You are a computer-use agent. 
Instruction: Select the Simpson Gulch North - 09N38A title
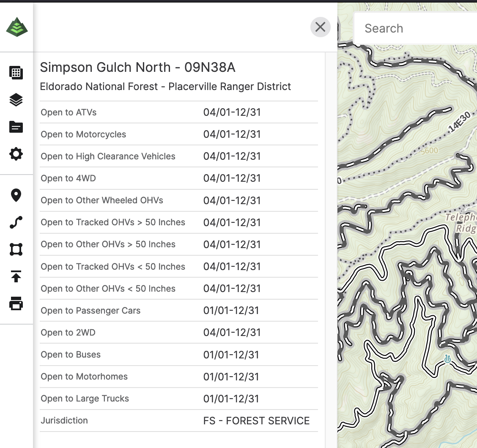coord(137,67)
